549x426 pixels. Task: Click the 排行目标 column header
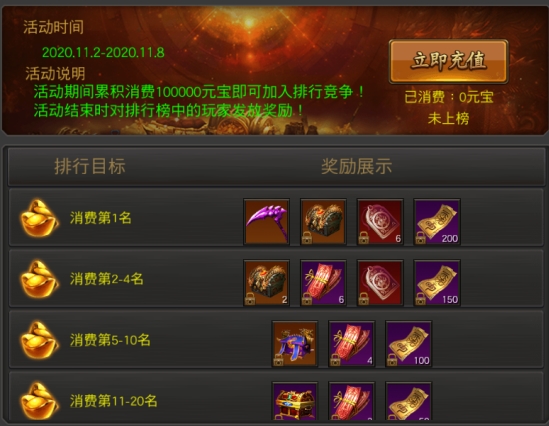pyautogui.click(x=90, y=166)
